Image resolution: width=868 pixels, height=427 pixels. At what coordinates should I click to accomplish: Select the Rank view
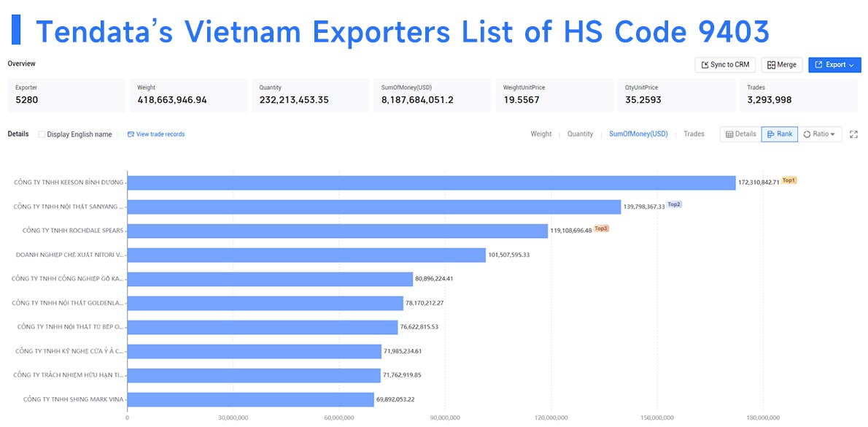[780, 134]
